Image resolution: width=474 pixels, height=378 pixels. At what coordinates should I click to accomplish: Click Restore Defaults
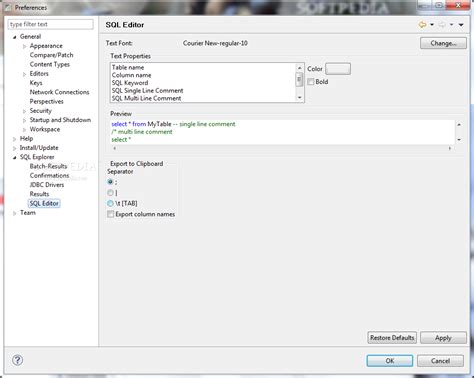[392, 338]
